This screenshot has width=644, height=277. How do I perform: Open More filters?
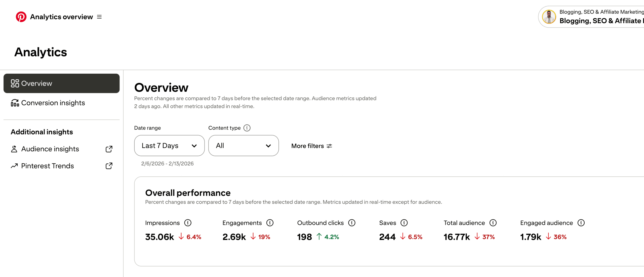(311, 146)
